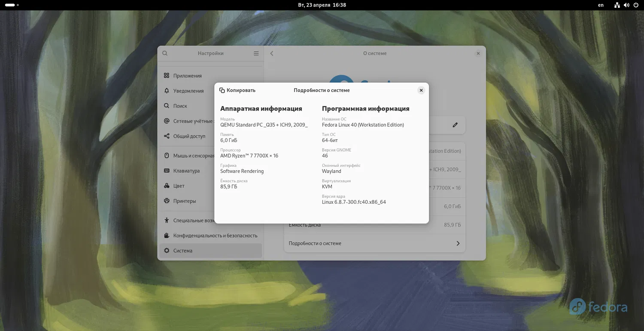Click the accessibility icon for Специальные возможности
Image resolution: width=644 pixels, height=331 pixels.
click(167, 221)
